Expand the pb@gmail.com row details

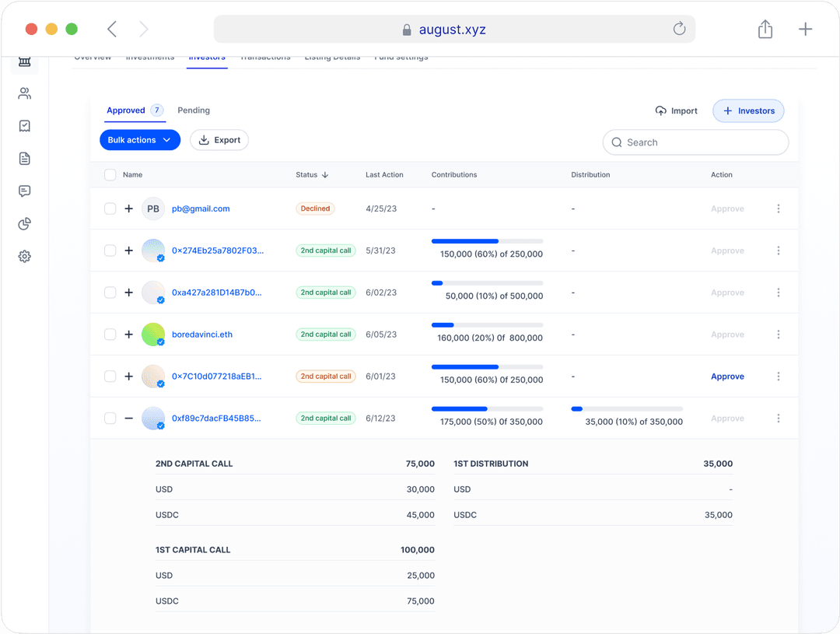coord(128,208)
